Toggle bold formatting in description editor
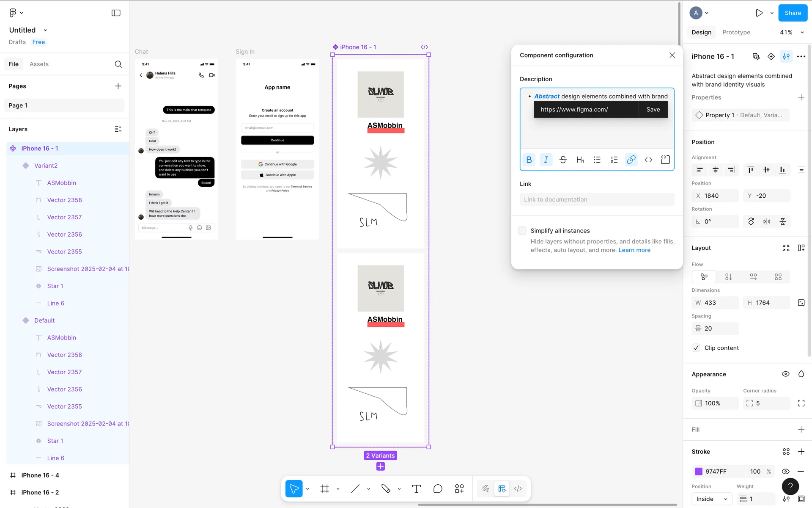Image resolution: width=812 pixels, height=508 pixels. (529, 160)
